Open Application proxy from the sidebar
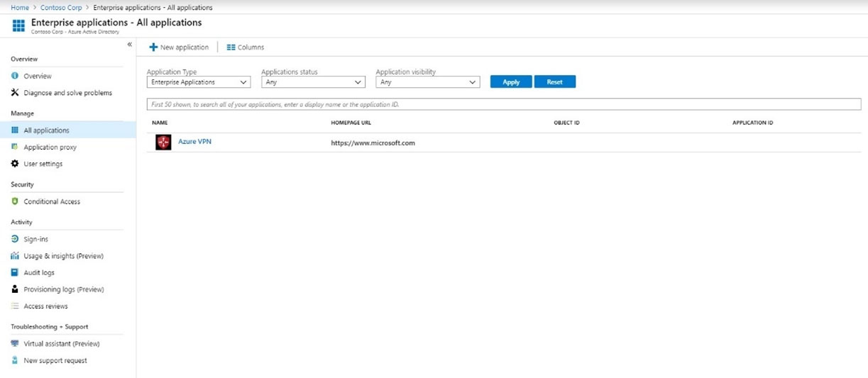The image size is (868, 378). click(x=50, y=148)
